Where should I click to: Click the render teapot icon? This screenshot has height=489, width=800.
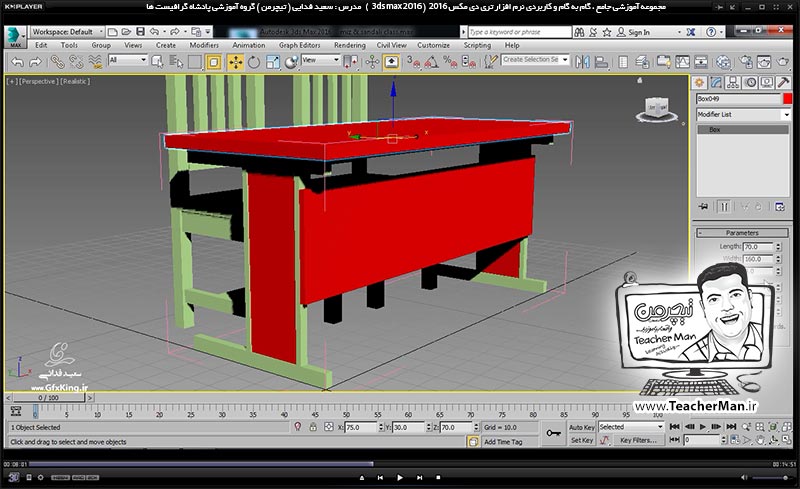pyautogui.click(x=782, y=62)
